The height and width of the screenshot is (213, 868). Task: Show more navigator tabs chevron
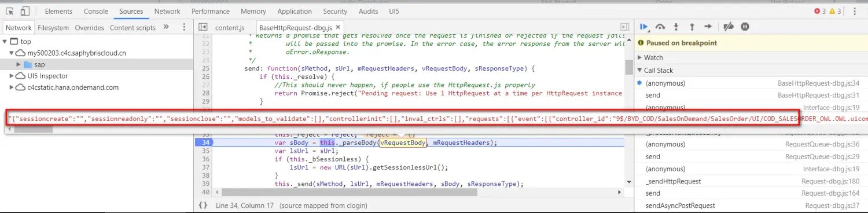tap(166, 27)
